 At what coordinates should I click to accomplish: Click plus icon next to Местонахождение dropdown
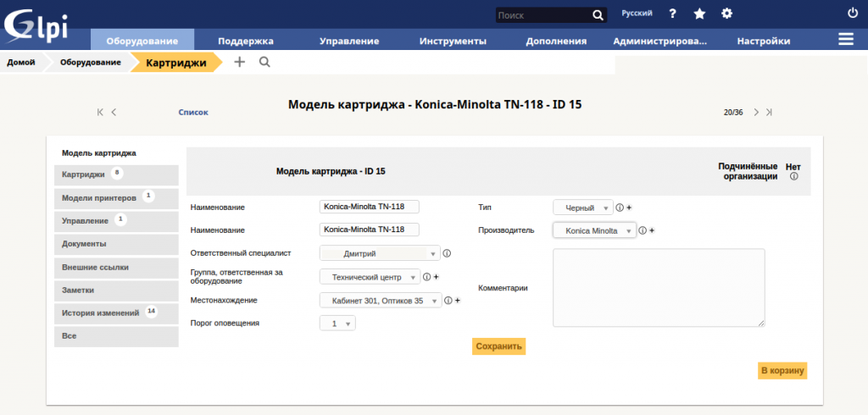[457, 301]
